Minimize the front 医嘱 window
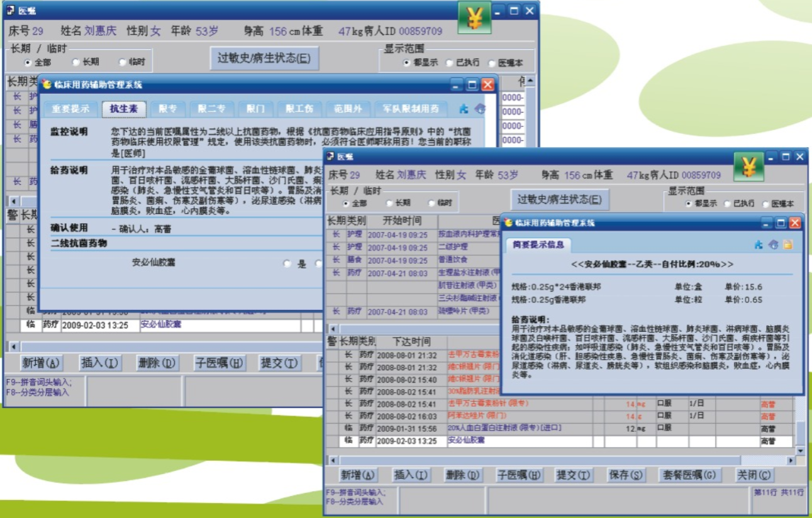812x518 pixels. coord(772,157)
